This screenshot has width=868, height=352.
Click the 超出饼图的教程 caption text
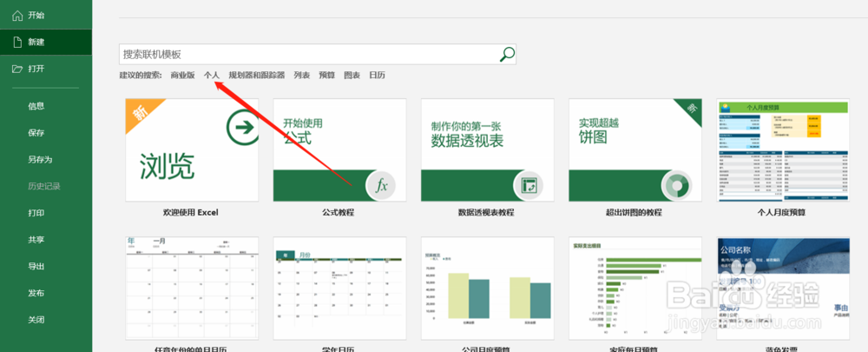pyautogui.click(x=634, y=212)
